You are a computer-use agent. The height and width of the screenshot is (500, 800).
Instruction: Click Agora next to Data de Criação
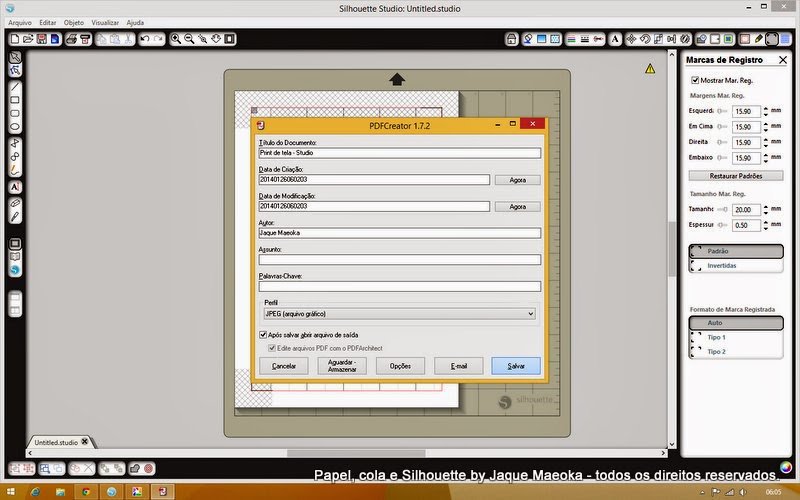coord(517,180)
